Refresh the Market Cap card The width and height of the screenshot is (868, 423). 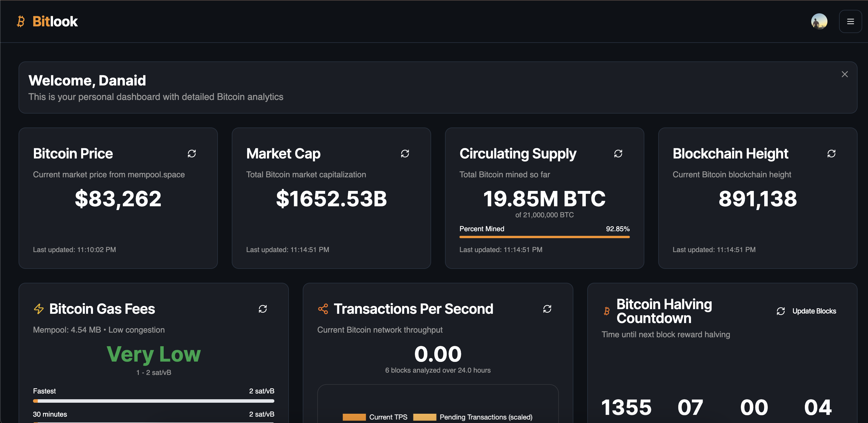click(x=405, y=154)
